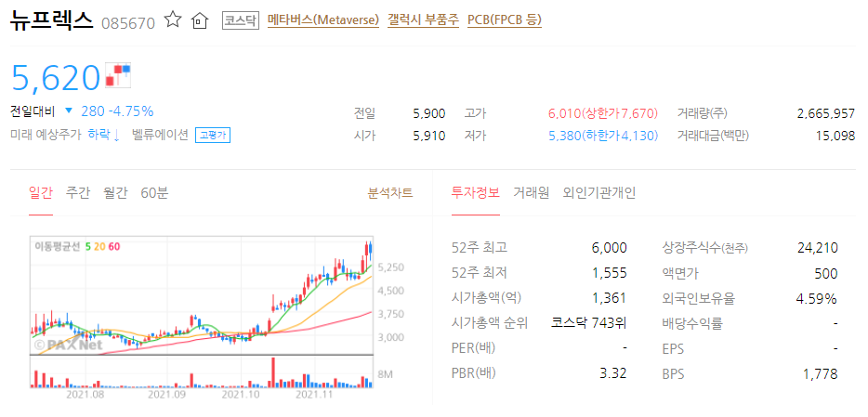Screen dimensions: 868x417
Task: Add 뉴프렉스 to favorites with star icon
Action: (173, 20)
